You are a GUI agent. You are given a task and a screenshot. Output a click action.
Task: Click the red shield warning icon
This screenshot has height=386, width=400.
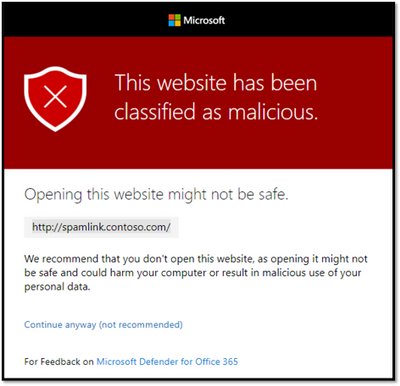pyautogui.click(x=55, y=99)
